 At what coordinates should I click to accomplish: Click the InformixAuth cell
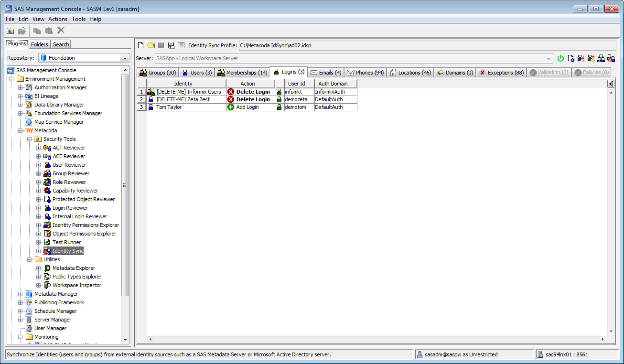(x=335, y=92)
